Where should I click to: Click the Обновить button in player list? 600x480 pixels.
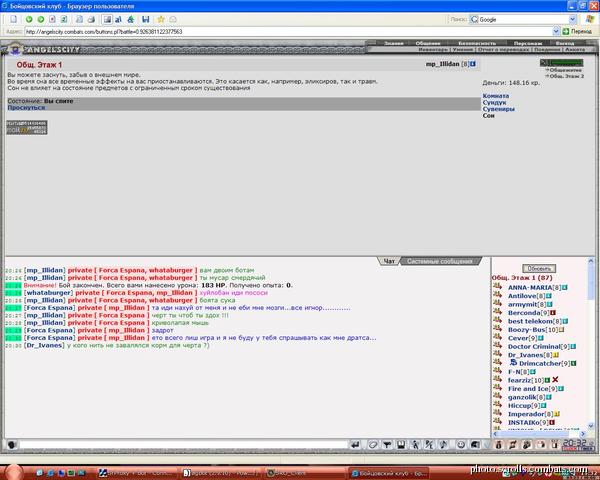[x=539, y=268]
